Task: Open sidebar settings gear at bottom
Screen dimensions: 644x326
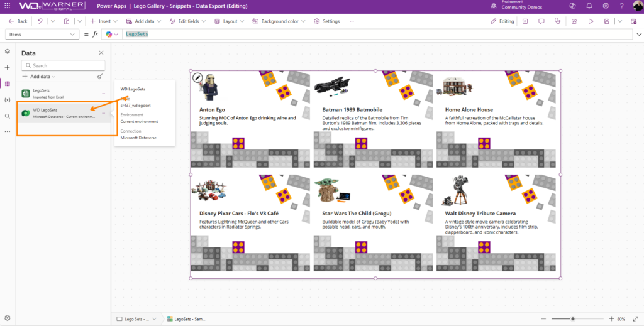Action: coord(8,318)
